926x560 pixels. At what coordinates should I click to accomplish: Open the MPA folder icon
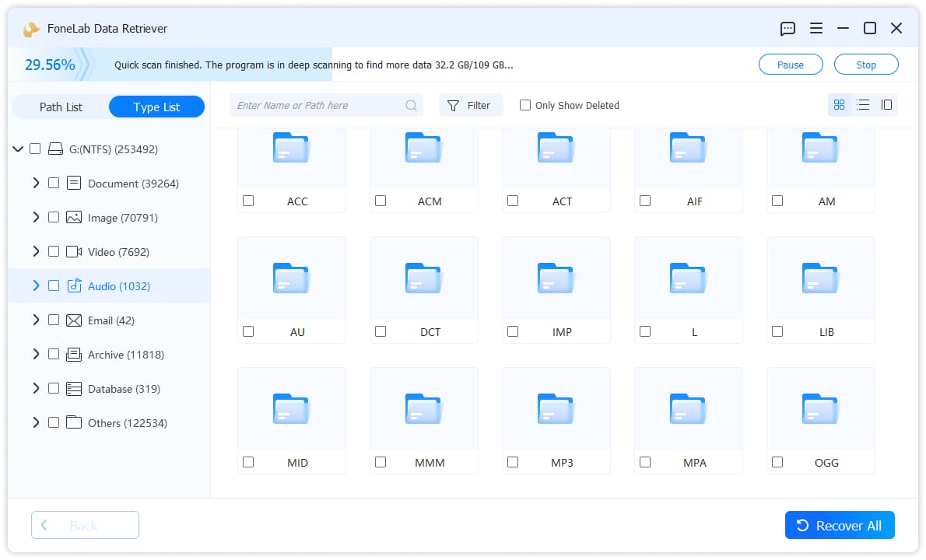(687, 408)
